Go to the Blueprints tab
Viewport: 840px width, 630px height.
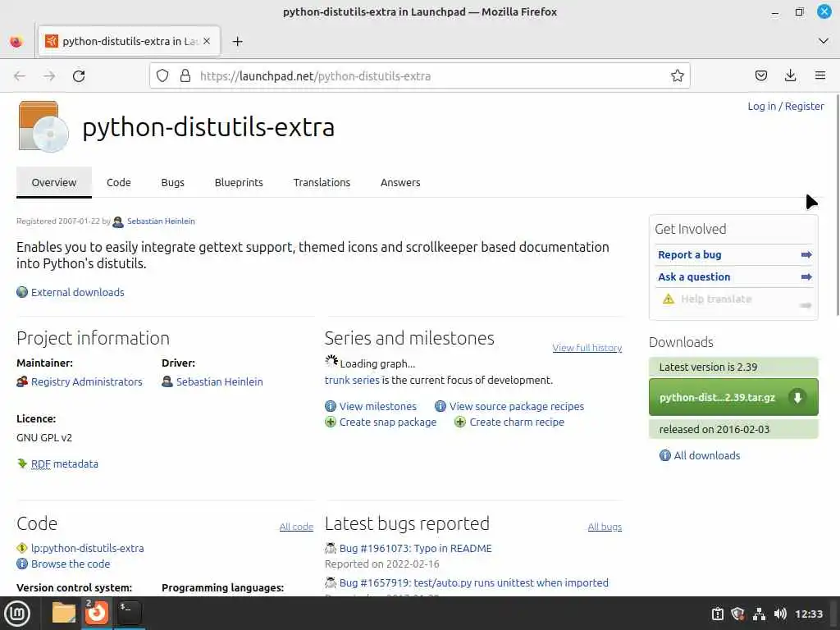239,183
